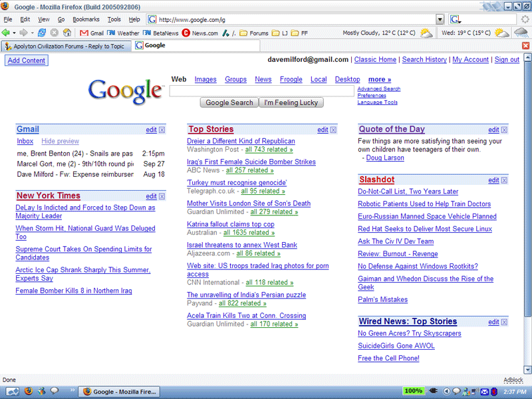Click the Home toolbar icon
Viewport: 532px width, 399px height.
pyautogui.click(x=66, y=33)
